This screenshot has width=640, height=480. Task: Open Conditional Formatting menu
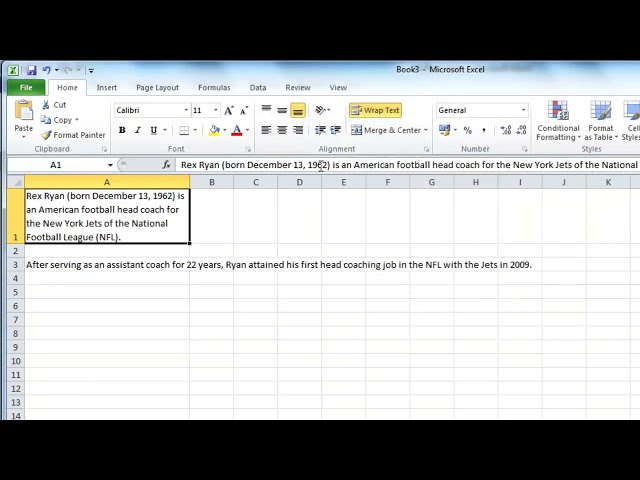[558, 121]
